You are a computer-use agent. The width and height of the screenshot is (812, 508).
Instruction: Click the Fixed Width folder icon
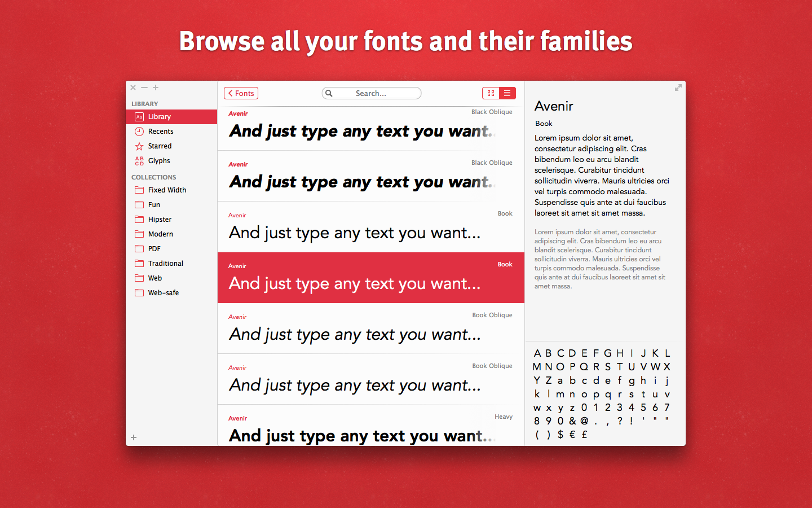pyautogui.click(x=139, y=190)
